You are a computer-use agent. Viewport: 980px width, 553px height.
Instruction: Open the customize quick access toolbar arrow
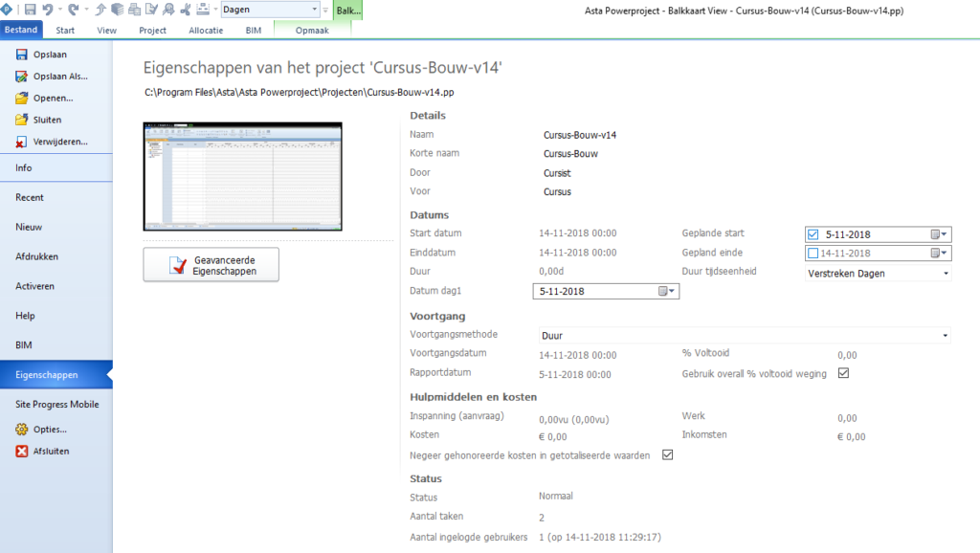(x=325, y=10)
